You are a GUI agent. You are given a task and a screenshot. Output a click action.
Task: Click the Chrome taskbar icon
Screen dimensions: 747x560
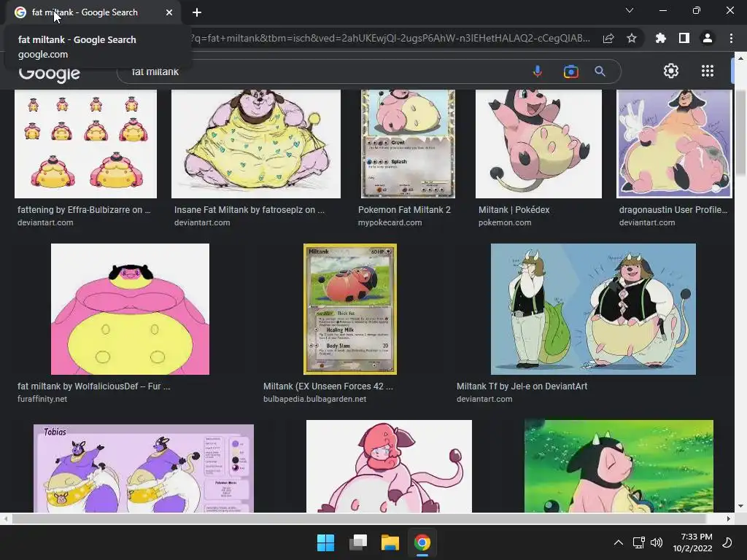[x=422, y=542]
